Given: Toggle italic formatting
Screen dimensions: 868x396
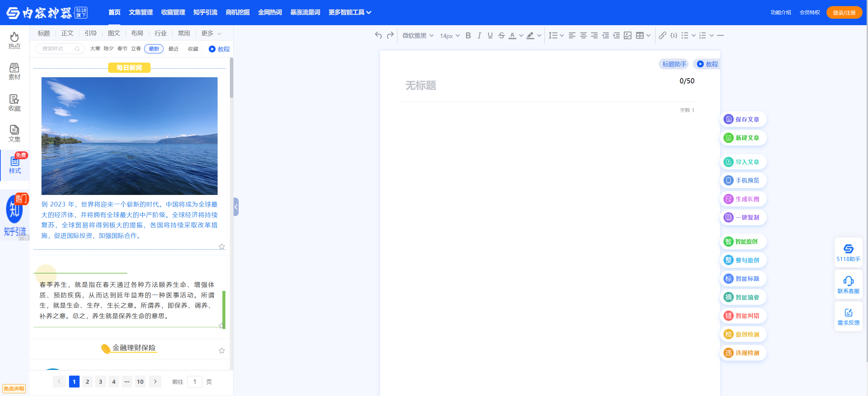Looking at the screenshot, I should point(479,35).
